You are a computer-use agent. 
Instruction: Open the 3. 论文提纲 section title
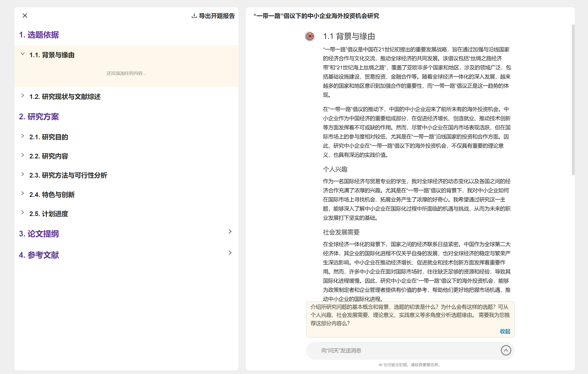click(39, 234)
